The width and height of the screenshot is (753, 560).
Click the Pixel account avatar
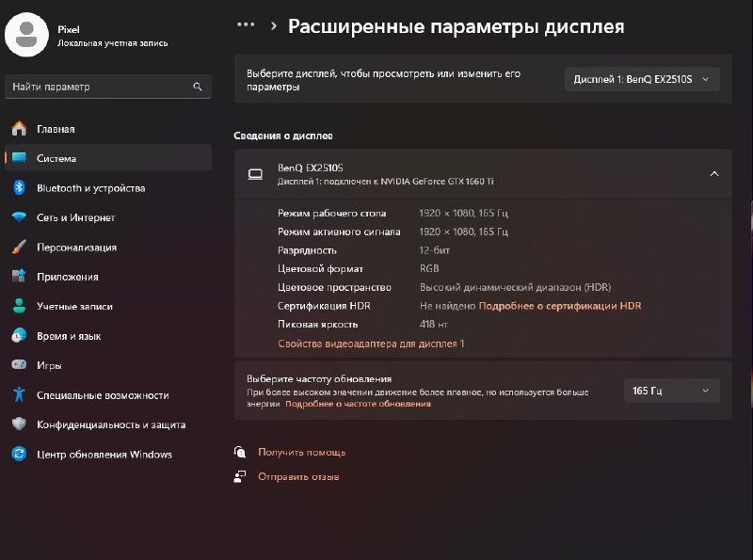pos(28,35)
